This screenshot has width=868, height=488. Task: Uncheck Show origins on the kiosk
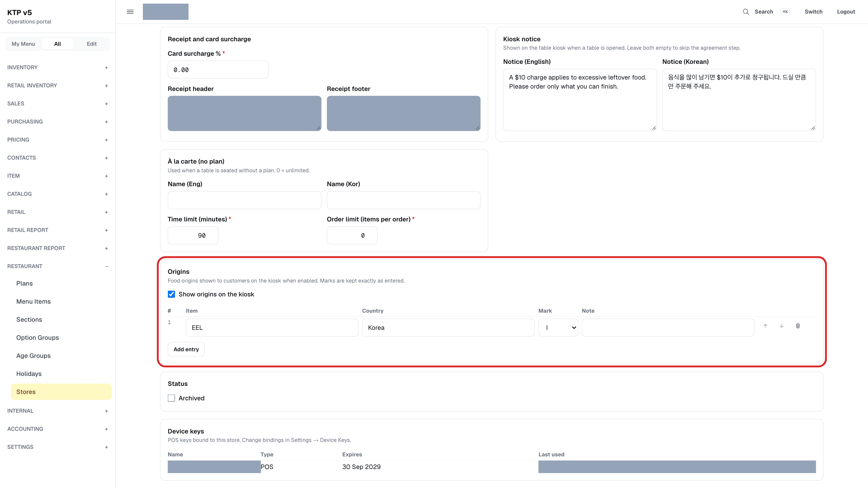tap(171, 294)
